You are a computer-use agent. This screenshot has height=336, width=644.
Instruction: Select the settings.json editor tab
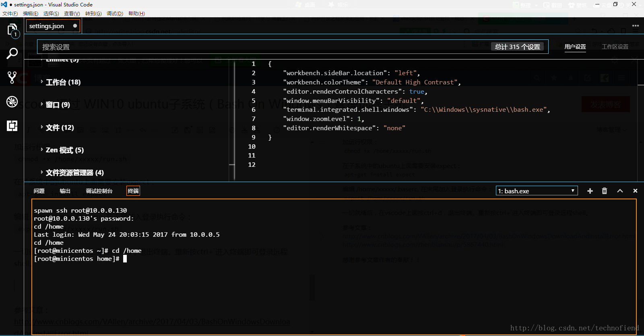pyautogui.click(x=47, y=26)
